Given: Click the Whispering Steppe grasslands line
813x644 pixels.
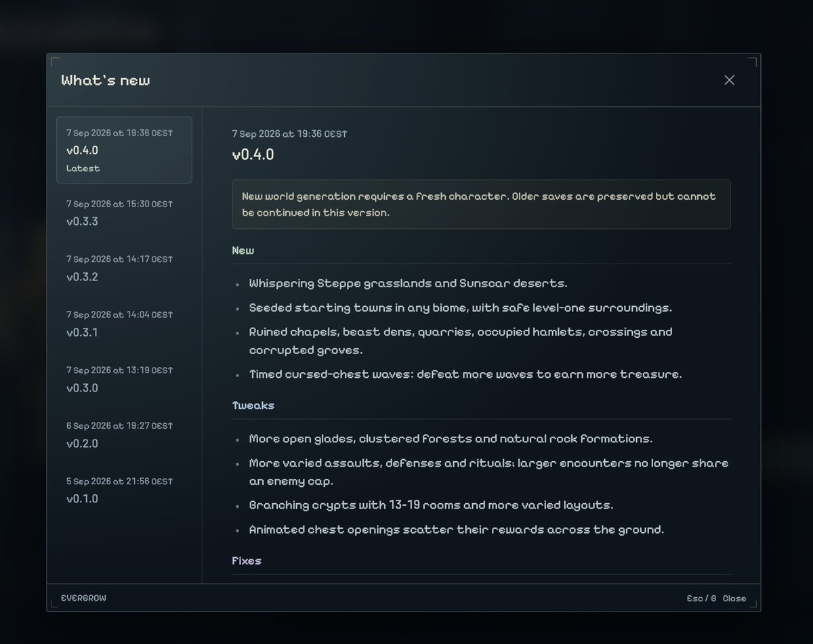Looking at the screenshot, I should pos(409,283).
